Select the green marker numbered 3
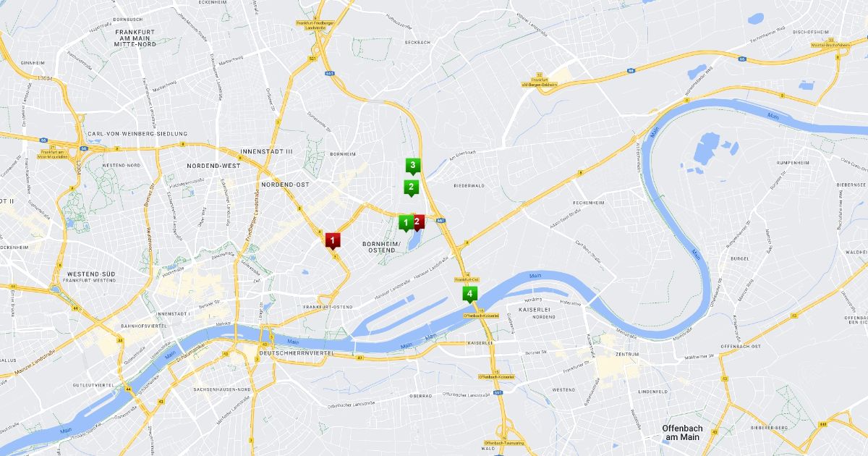The width and height of the screenshot is (868, 456). (x=412, y=166)
